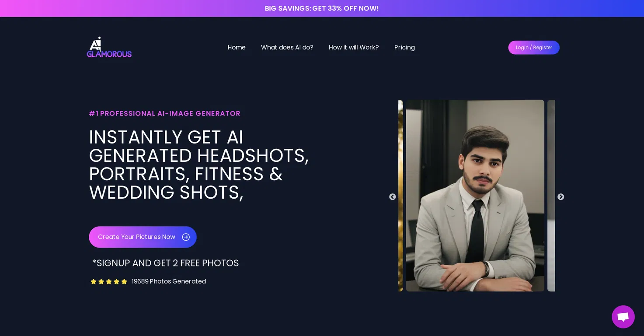The image size is (644, 336).
Task: Click the AI Glamorous logo
Action: pyautogui.click(x=109, y=47)
